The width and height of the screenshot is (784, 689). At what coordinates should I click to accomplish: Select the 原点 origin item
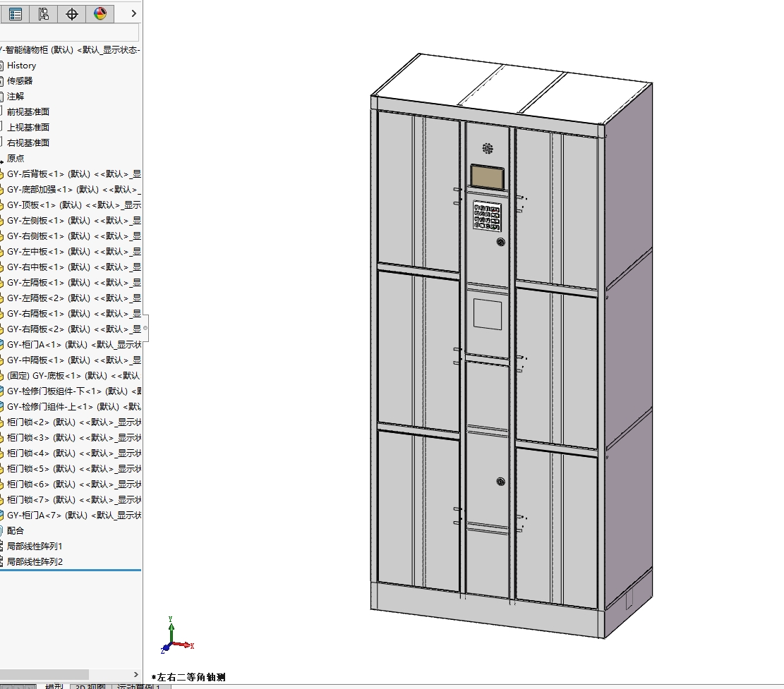pos(15,159)
